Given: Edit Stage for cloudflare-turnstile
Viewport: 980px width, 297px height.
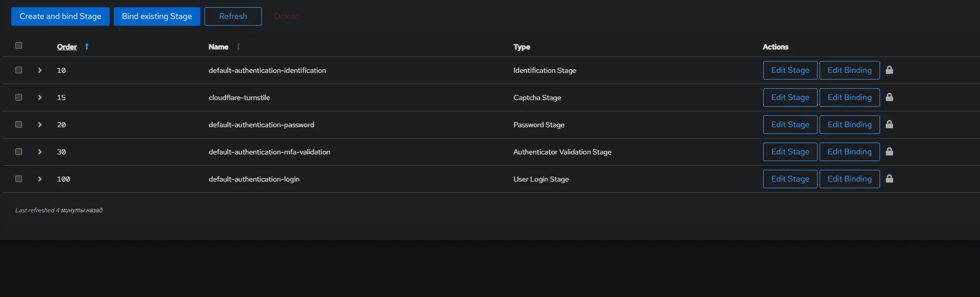Looking at the screenshot, I should [790, 97].
